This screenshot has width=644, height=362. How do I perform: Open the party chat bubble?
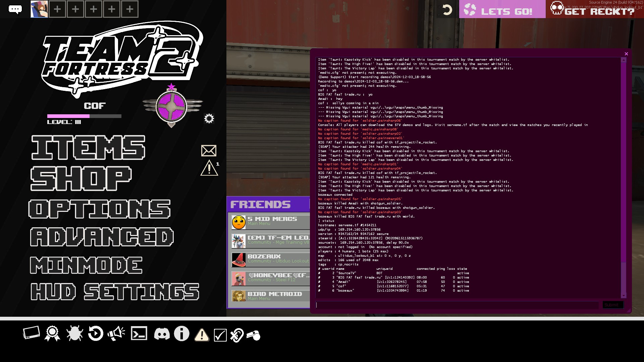click(x=15, y=9)
